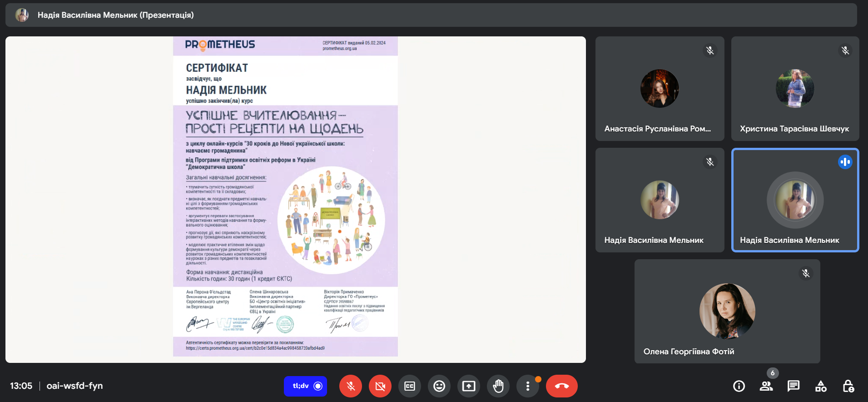Image resolution: width=868 pixels, height=402 pixels.
Task: Raise hand using the hand icon
Action: point(498,386)
